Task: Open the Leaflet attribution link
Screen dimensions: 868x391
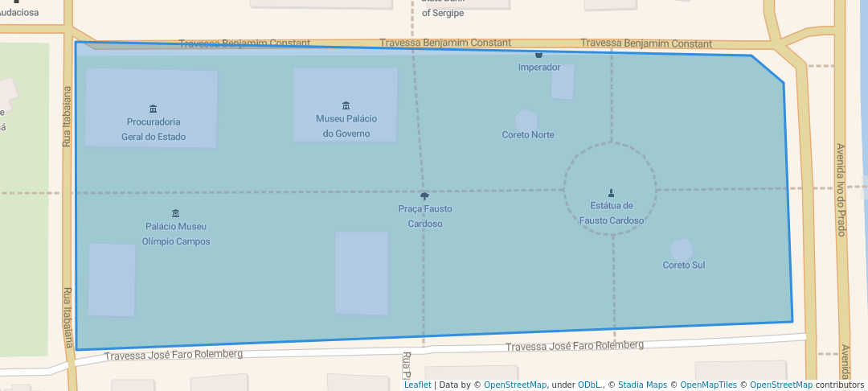Action: point(417,385)
